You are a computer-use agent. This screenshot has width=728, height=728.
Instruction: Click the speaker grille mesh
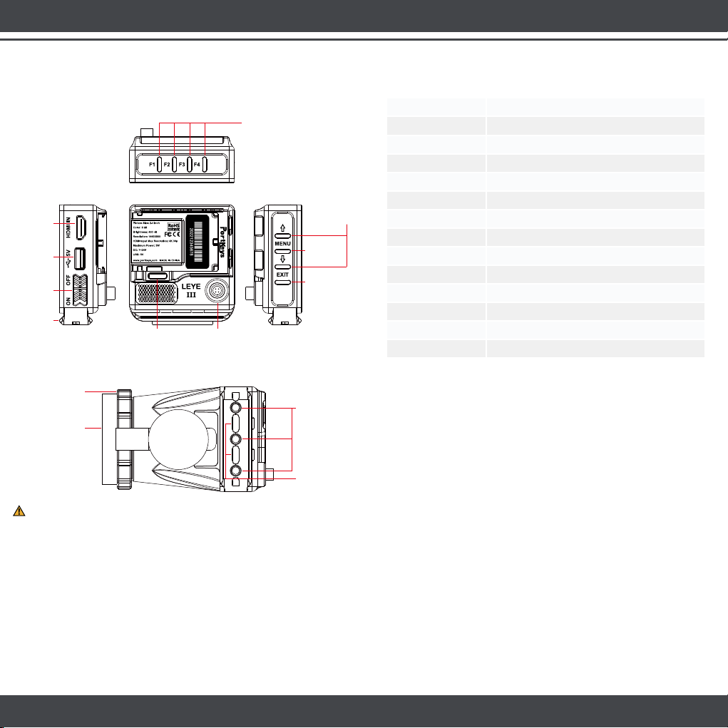(157, 294)
